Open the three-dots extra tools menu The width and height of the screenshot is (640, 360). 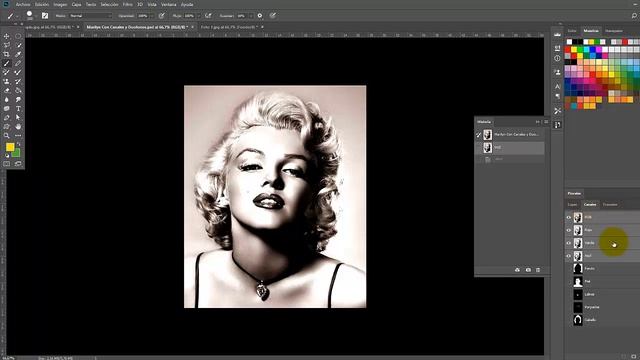pyautogui.click(x=18, y=136)
